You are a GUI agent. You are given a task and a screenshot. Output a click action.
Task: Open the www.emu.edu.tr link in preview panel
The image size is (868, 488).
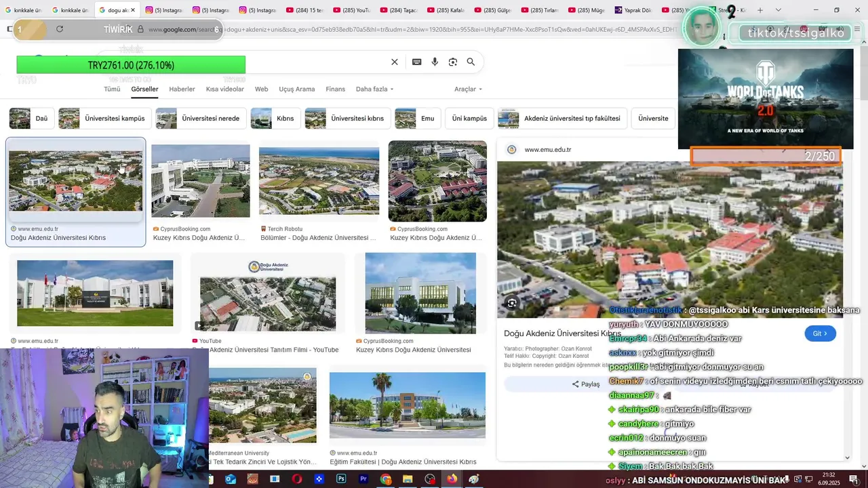548,150
